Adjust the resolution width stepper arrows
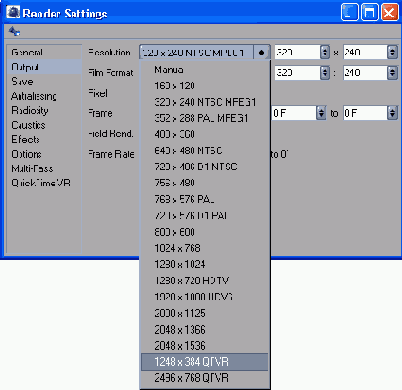Image resolution: width=402 pixels, height=390 pixels. tap(325, 52)
